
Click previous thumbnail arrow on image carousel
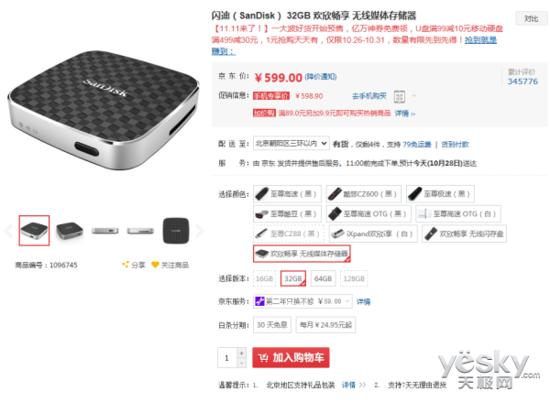pyautogui.click(x=8, y=231)
